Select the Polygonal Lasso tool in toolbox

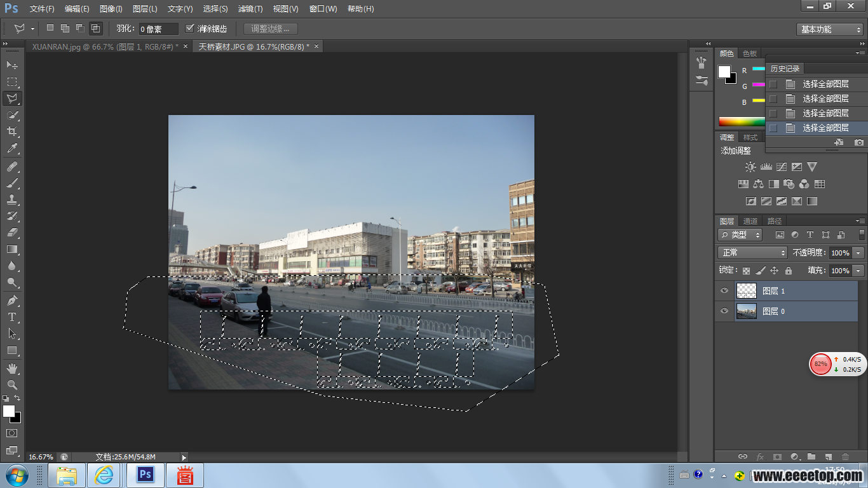tap(12, 98)
